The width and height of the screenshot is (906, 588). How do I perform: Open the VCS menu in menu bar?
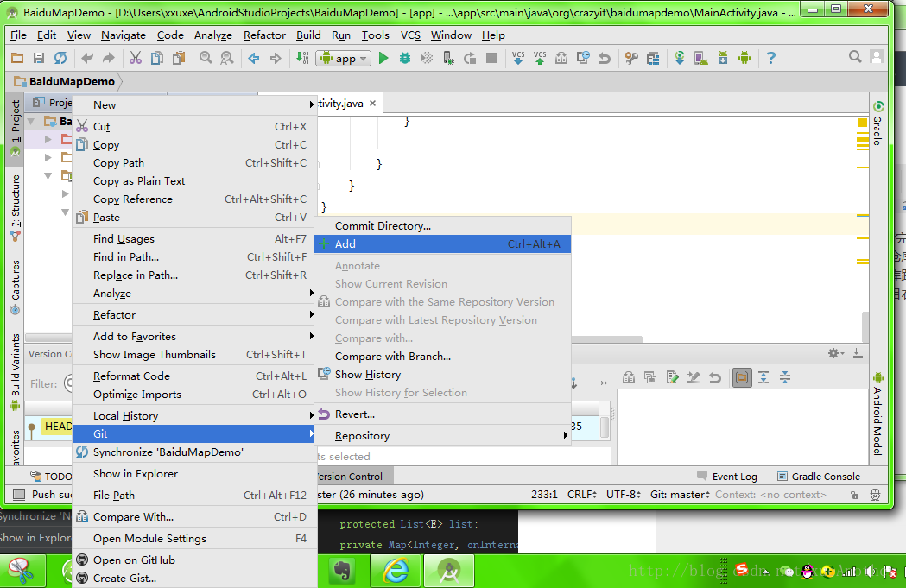pos(410,35)
